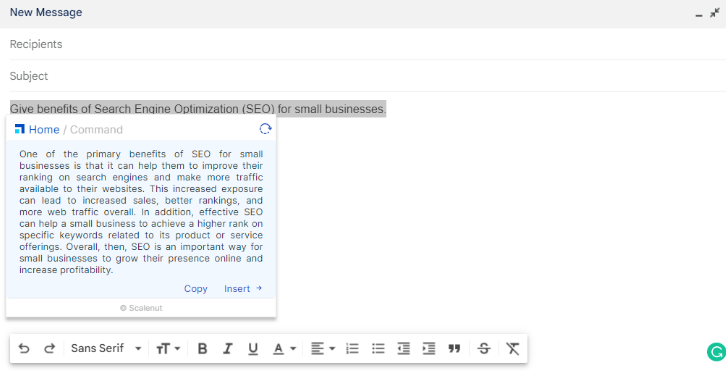Apply quote formatting
Image resolution: width=726 pixels, height=371 pixels.
[x=454, y=348]
